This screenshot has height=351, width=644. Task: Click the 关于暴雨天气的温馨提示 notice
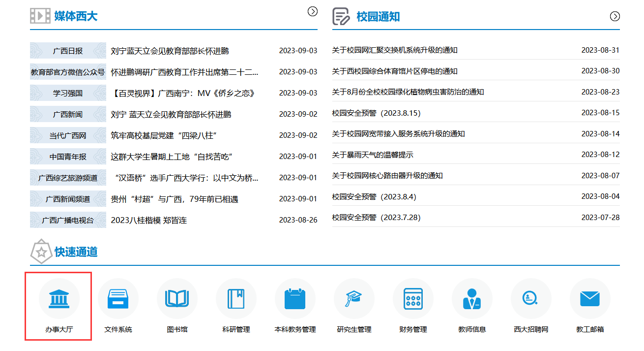[372, 155]
